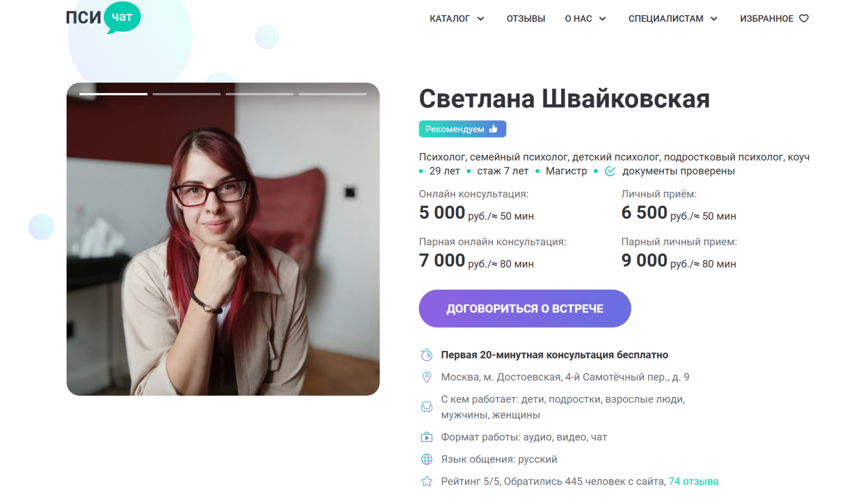Open the Отзывы menu item
860x504 pixels.
[x=526, y=19]
